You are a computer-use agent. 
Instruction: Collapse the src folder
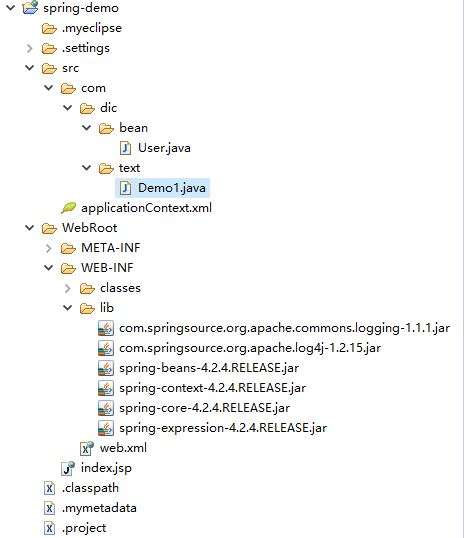(x=30, y=68)
